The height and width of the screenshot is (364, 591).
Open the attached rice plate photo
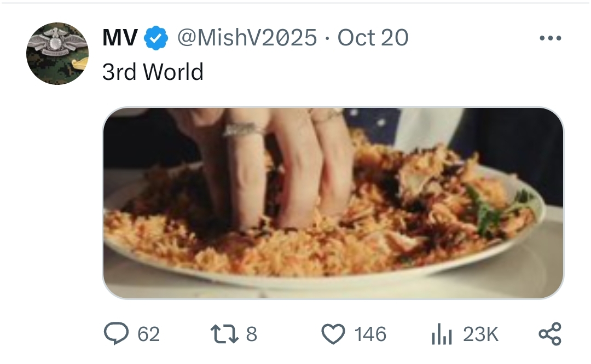[x=333, y=203]
